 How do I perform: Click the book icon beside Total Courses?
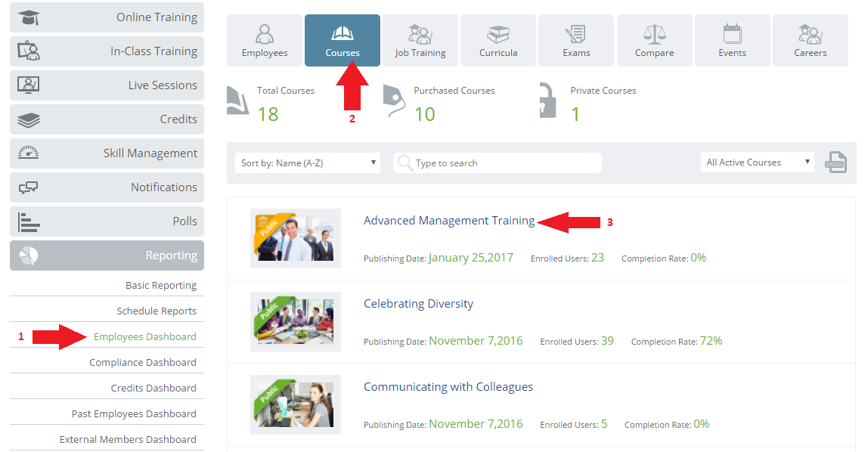click(x=237, y=101)
